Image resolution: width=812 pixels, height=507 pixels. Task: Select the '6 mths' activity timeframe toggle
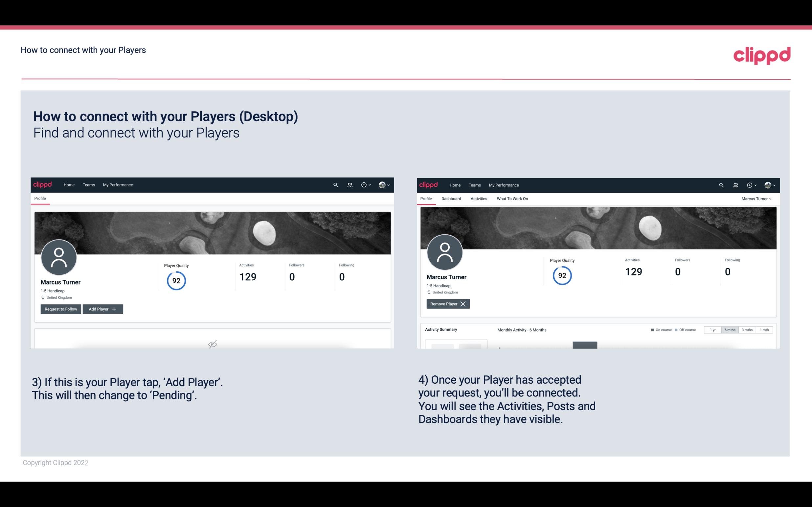729,329
